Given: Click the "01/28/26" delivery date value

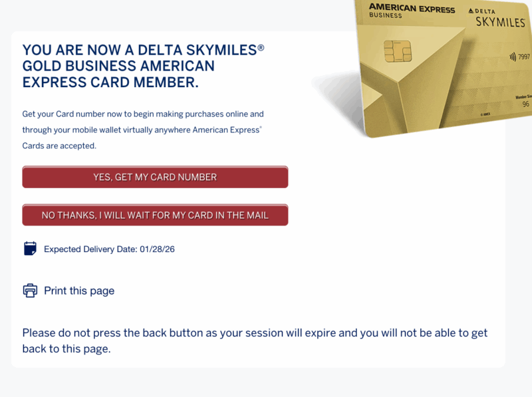Looking at the screenshot, I should [x=157, y=249].
